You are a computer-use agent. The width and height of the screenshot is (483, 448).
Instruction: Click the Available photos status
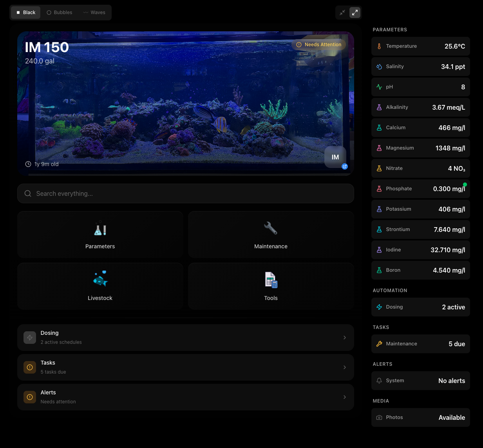click(452, 417)
